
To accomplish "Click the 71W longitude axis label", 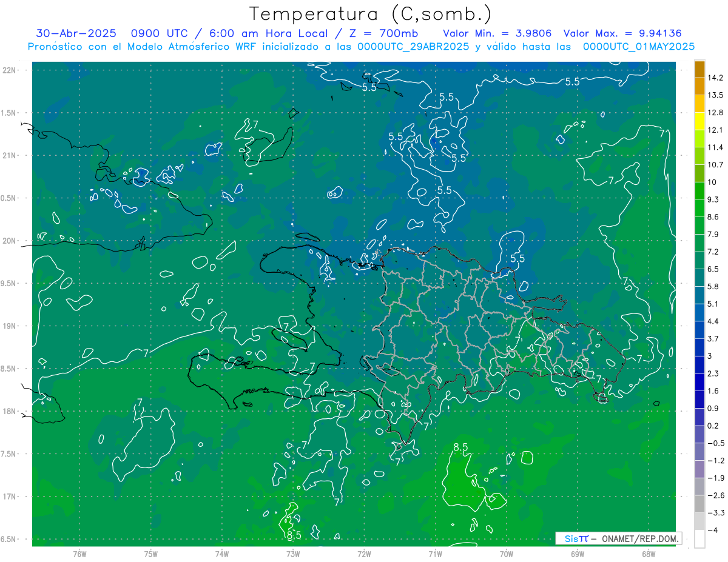I will (x=435, y=554).
